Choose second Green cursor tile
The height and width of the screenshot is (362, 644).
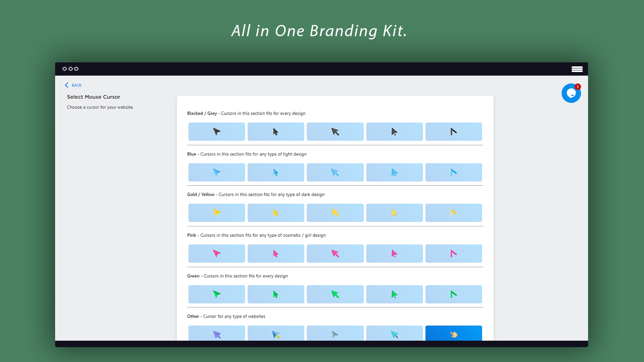[276, 294]
